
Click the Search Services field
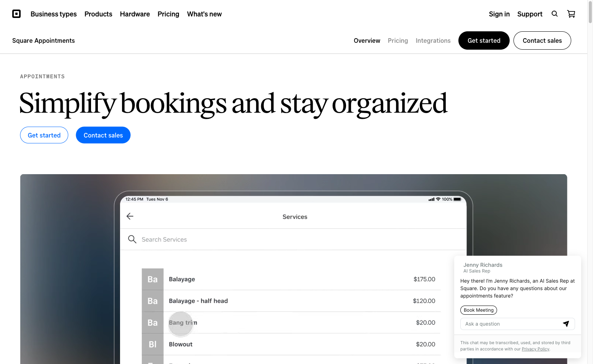(x=293, y=239)
